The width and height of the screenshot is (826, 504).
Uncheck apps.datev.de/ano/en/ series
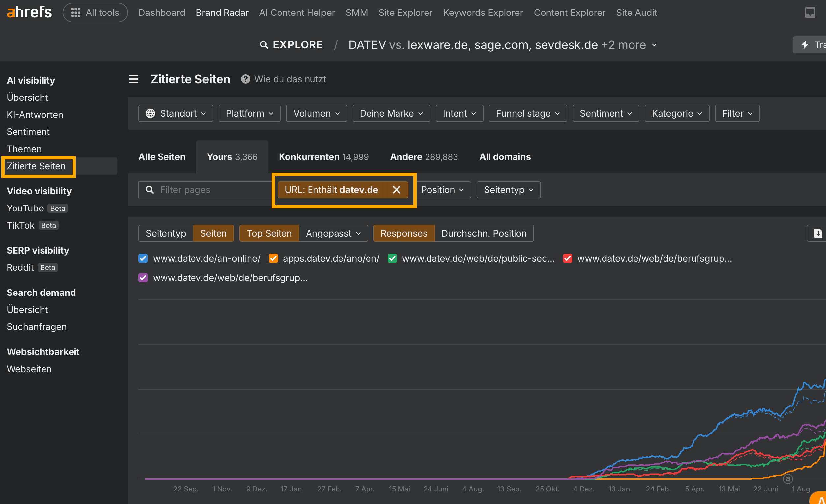[x=273, y=258]
